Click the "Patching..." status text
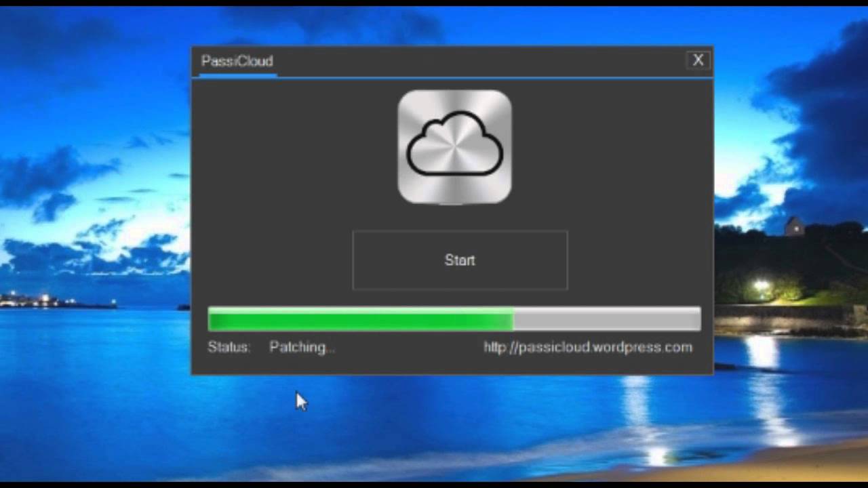 (302, 347)
